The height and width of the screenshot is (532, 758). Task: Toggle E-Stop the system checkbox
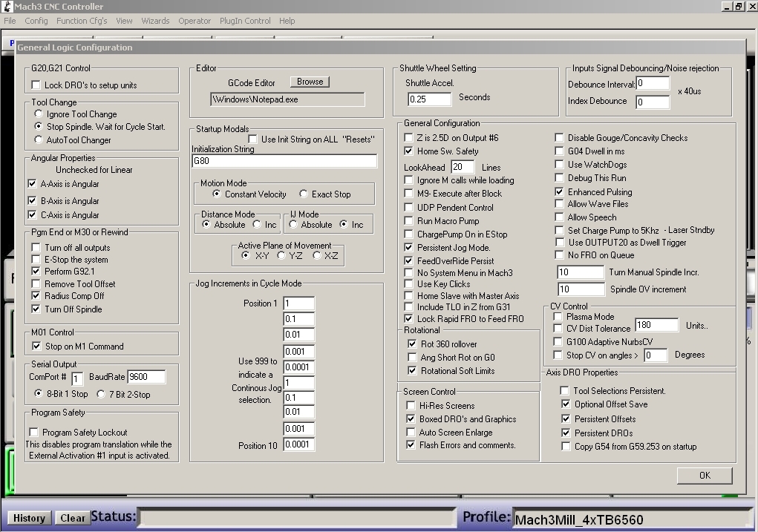tap(36, 260)
